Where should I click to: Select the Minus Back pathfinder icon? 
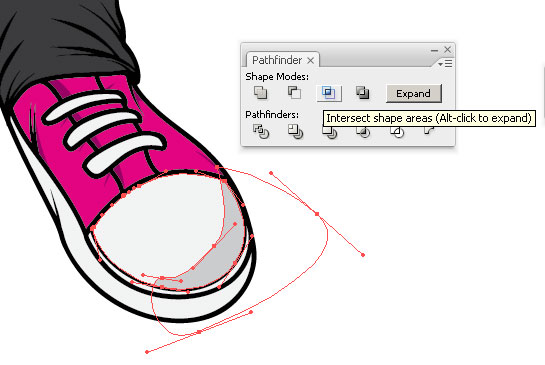[429, 131]
